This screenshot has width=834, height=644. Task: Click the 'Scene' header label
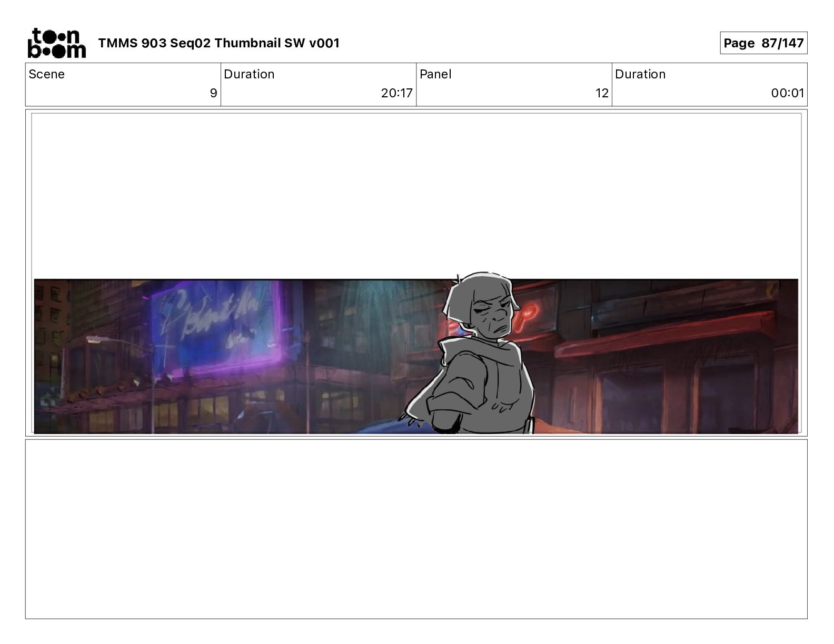click(47, 74)
